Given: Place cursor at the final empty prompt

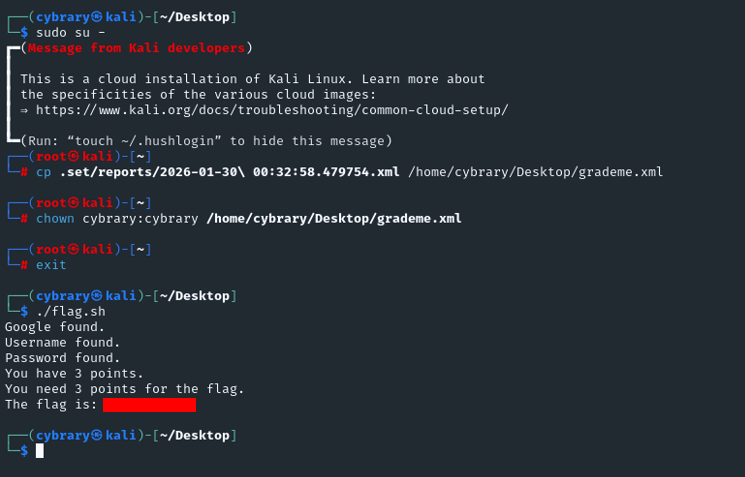Looking at the screenshot, I should 40,451.
